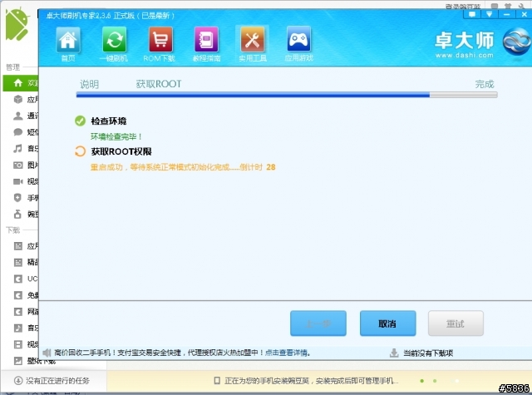Image resolution: width=532 pixels, height=395 pixels.
Task: Select the second green pager dot at bottom
Action: pos(435,381)
